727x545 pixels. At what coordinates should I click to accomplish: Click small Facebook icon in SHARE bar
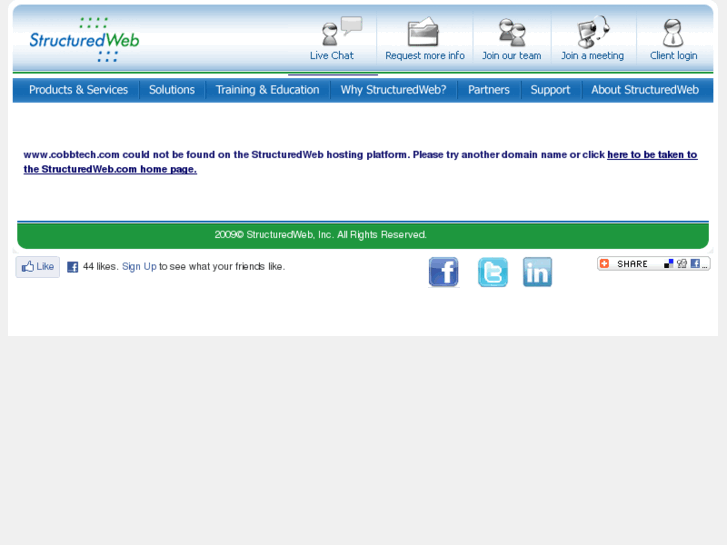coord(695,264)
